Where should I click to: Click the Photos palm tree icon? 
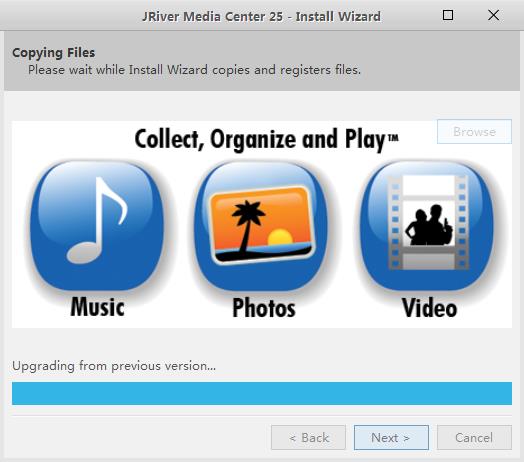point(262,226)
